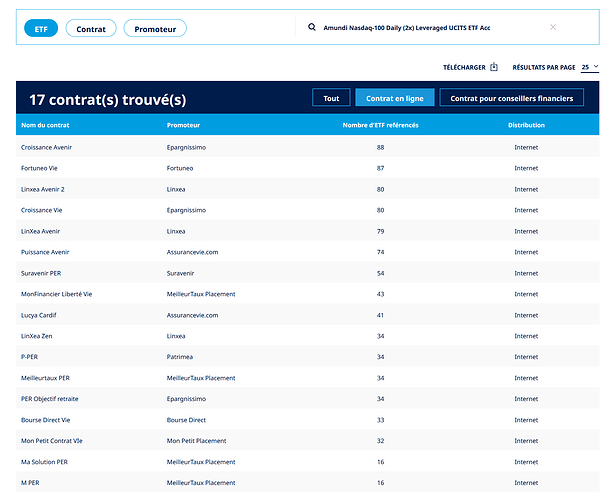Click the Amundi Nasdaq-100 search input
Screen dimensions: 613x500
pos(407,28)
